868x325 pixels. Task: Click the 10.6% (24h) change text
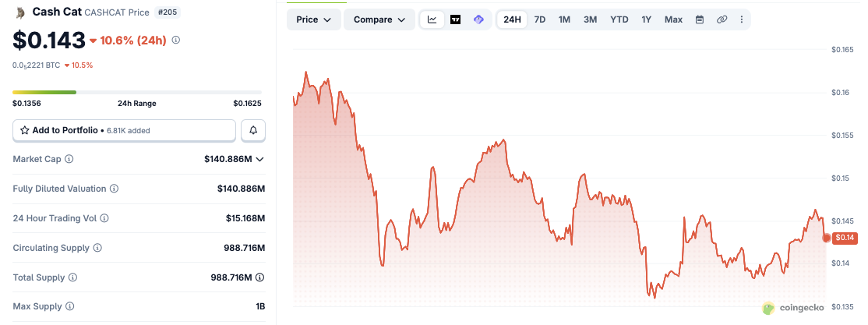coord(133,40)
